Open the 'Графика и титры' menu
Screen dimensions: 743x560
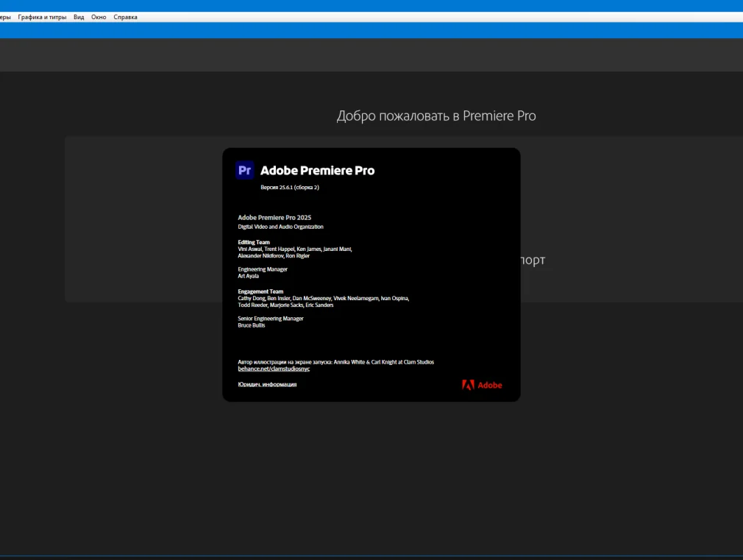point(42,17)
